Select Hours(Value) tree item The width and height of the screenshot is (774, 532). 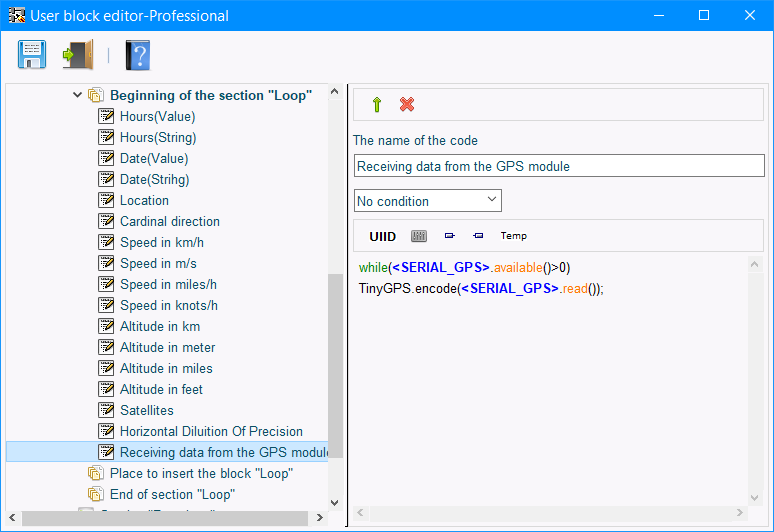[x=157, y=116]
